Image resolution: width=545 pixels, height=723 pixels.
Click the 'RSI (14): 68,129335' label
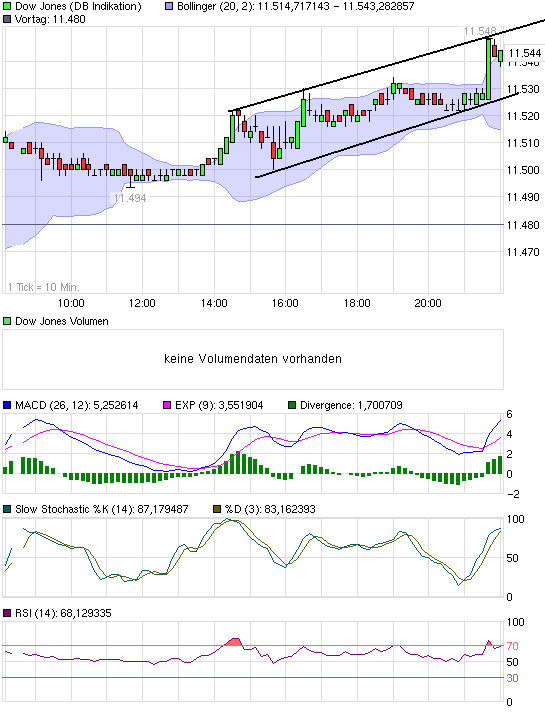[63, 613]
